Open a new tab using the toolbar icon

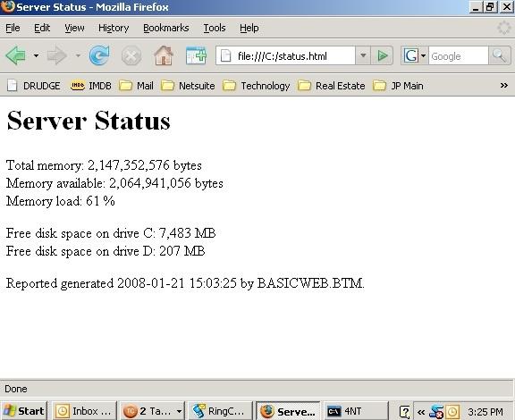196,55
